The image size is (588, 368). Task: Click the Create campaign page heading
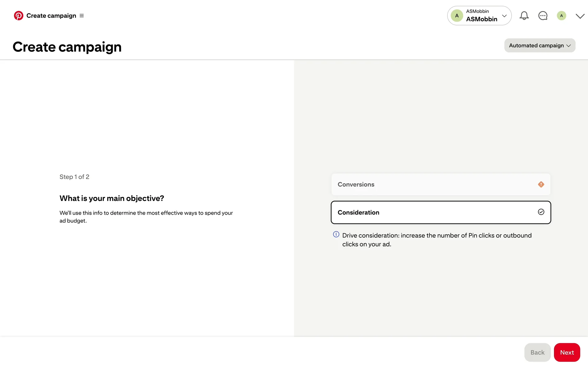pyautogui.click(x=67, y=47)
